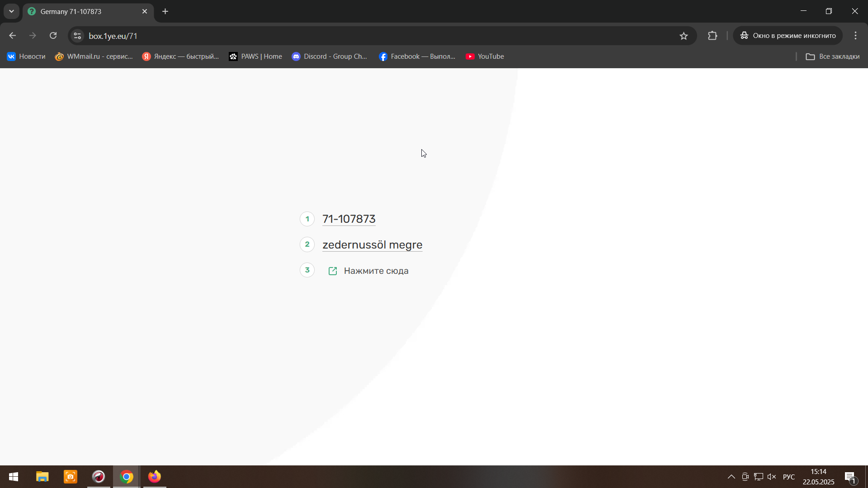The width and height of the screenshot is (868, 488).
Task: Click the text zedernussöl megre
Action: coord(373,244)
